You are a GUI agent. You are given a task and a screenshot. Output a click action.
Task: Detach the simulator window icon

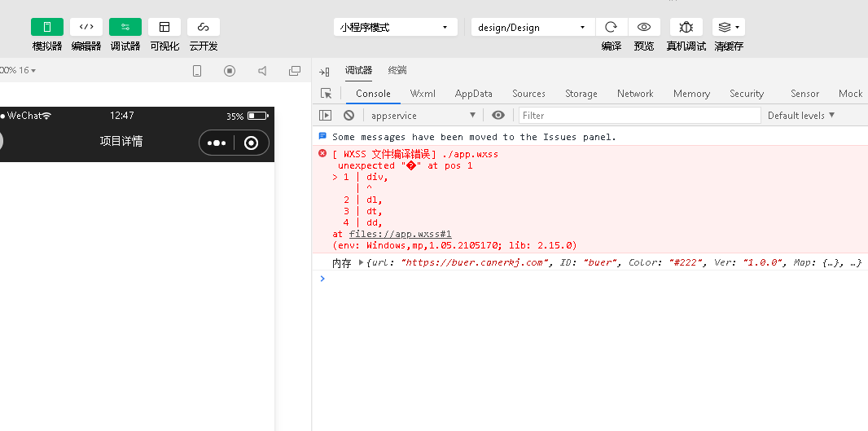tap(295, 70)
